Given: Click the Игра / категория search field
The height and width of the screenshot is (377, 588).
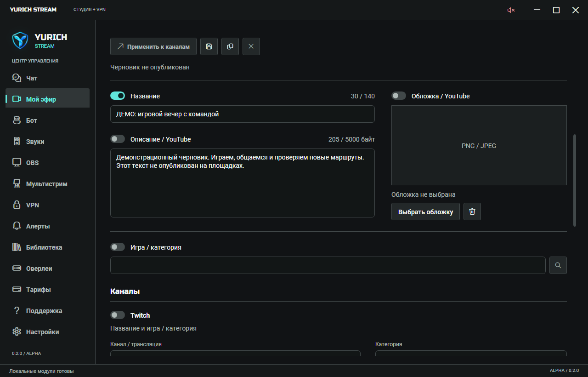Looking at the screenshot, I should click(x=328, y=265).
